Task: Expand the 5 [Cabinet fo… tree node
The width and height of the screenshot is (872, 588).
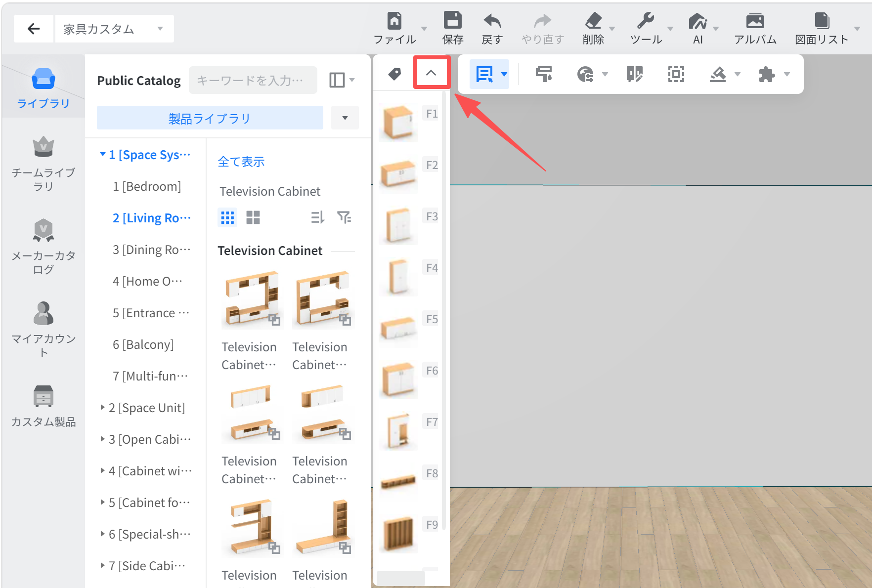Action: click(103, 502)
